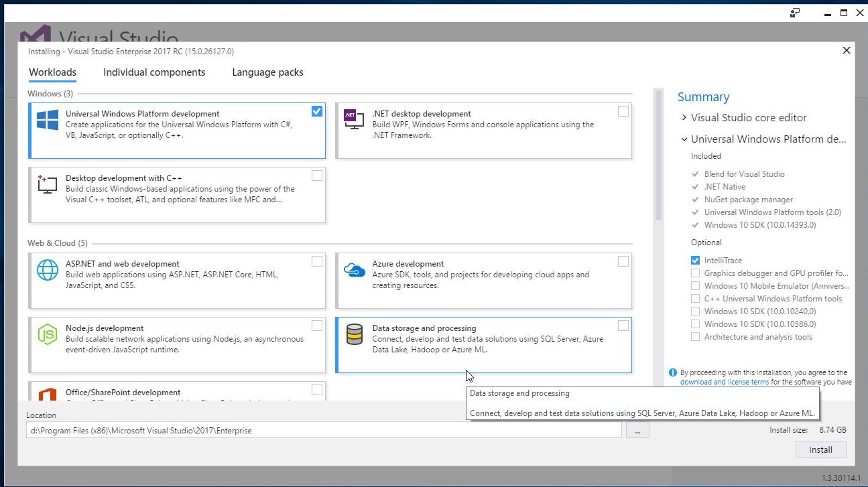Click the Location install path field

(324, 431)
